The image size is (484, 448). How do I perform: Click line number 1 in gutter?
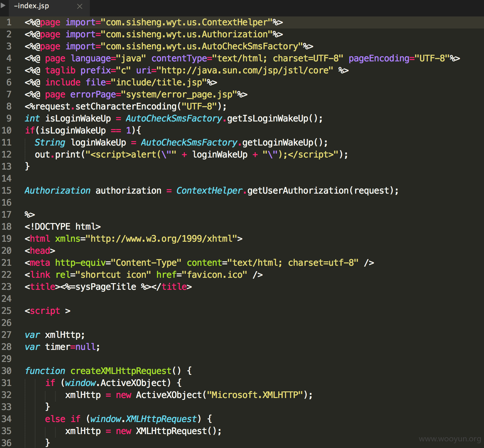[9, 22]
